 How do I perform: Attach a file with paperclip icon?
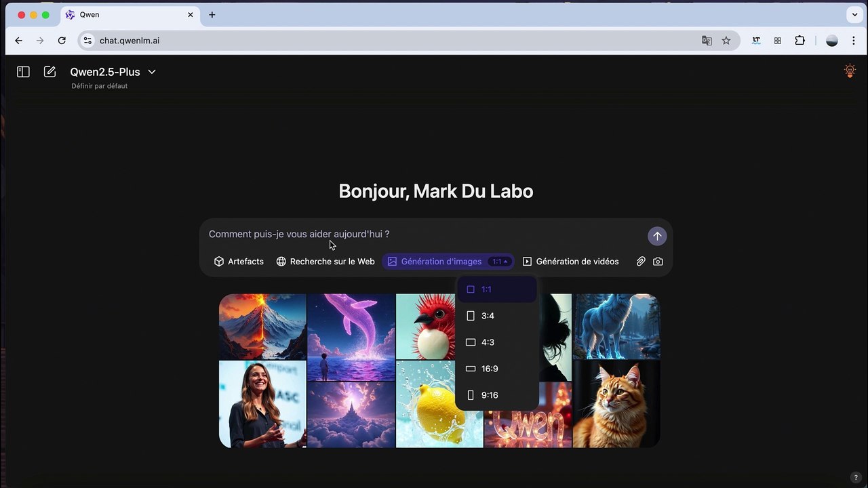[x=640, y=262]
